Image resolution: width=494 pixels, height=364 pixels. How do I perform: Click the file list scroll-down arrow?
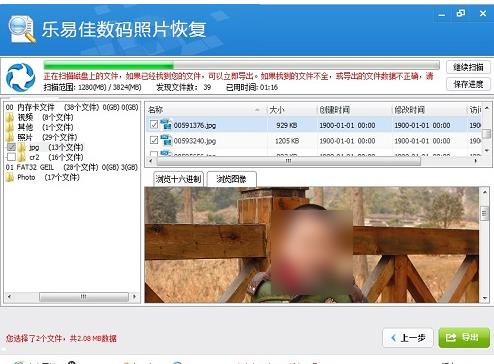(x=487, y=150)
